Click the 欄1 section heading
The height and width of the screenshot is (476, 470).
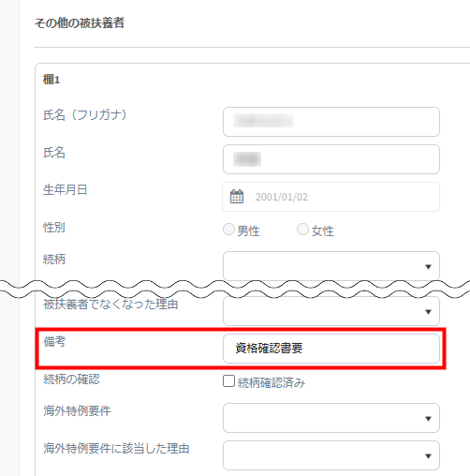coord(51,80)
